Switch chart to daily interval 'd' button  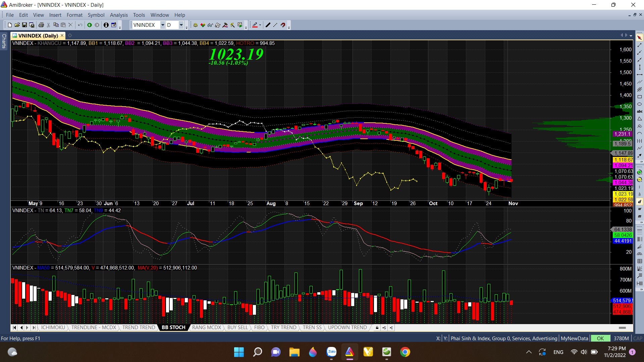[x=639, y=202]
